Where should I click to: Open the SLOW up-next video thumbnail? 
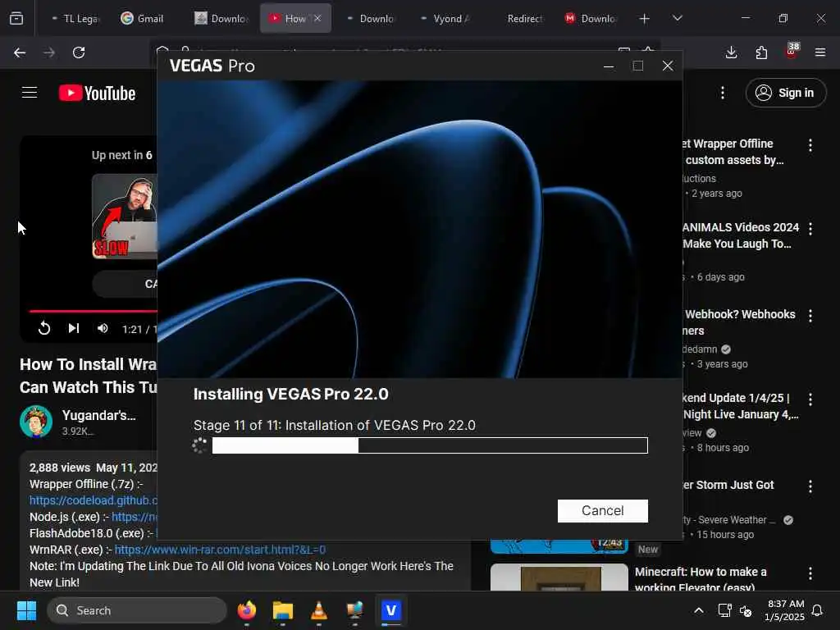(x=125, y=216)
